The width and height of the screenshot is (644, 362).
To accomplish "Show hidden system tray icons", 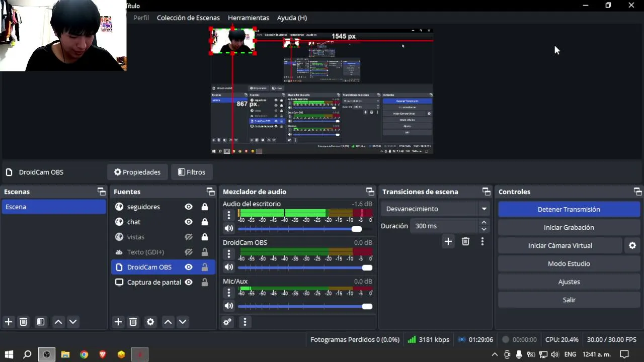I will [x=495, y=354].
